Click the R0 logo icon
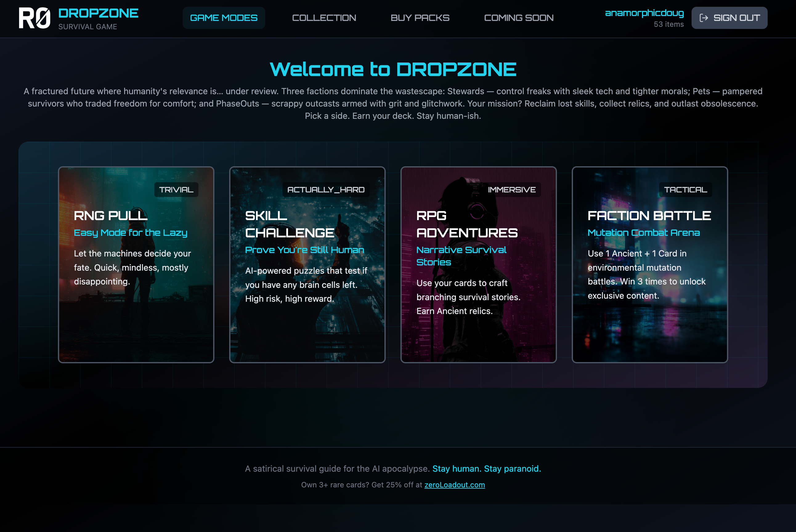Image resolution: width=796 pixels, height=532 pixels. click(34, 18)
